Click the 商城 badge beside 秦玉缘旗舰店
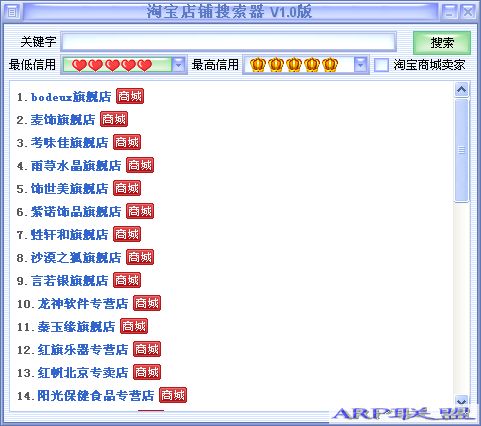The height and width of the screenshot is (426, 481). [134, 326]
